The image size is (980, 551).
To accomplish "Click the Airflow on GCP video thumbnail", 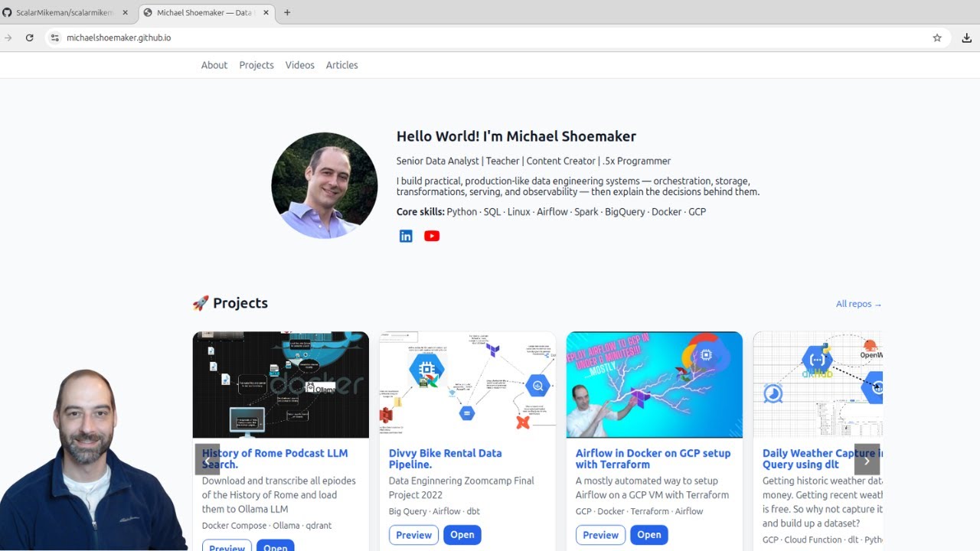I will [655, 385].
